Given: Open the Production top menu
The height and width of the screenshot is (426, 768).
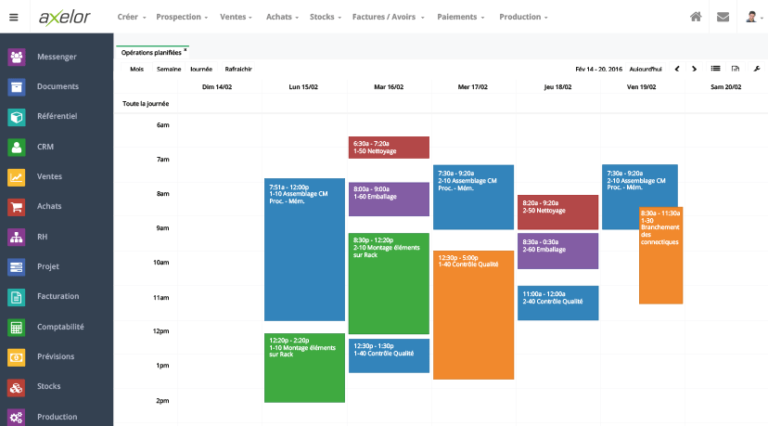Looking at the screenshot, I should pos(523,17).
